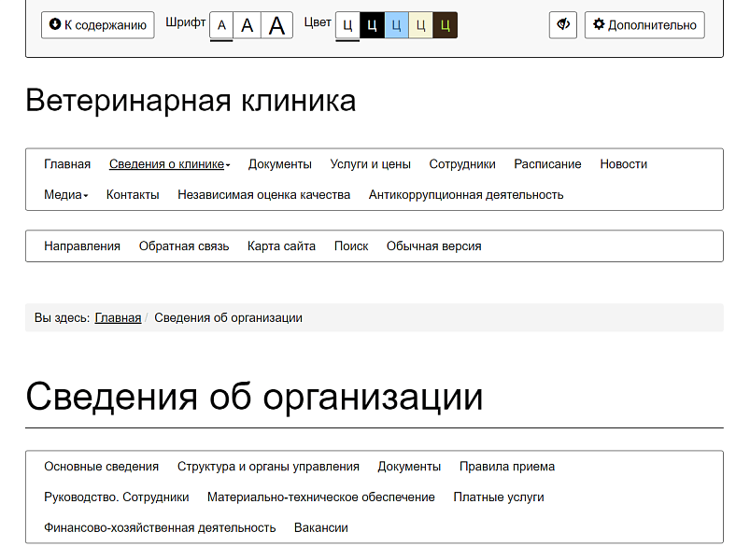Open the Вакансии section
Viewport: 750px width, 560px height.
319,527
